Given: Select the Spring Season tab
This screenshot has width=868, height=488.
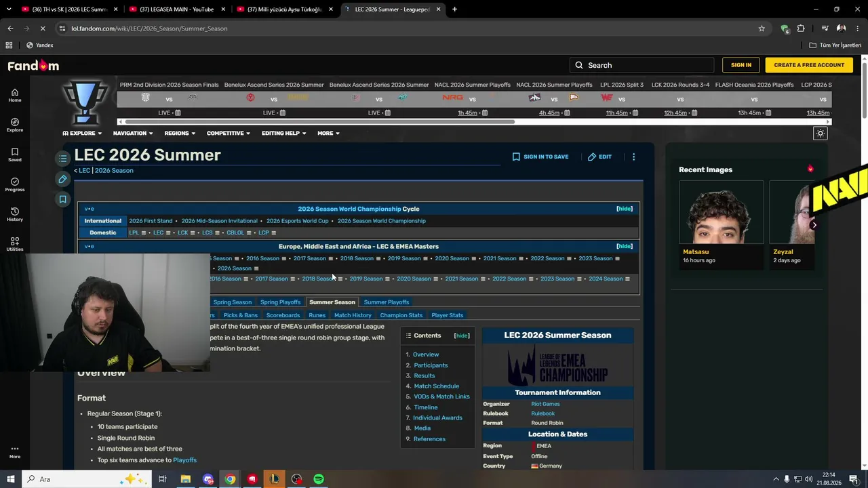Looking at the screenshot, I should (x=233, y=302).
